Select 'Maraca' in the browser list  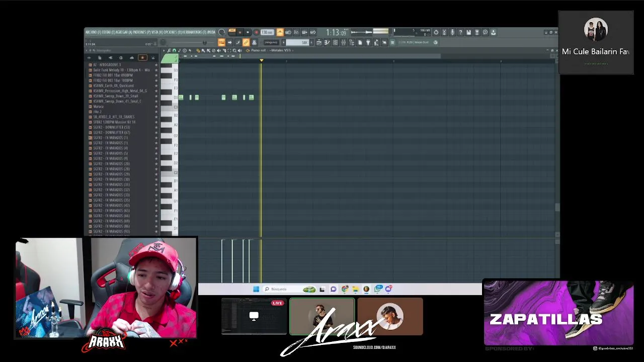coord(99,107)
